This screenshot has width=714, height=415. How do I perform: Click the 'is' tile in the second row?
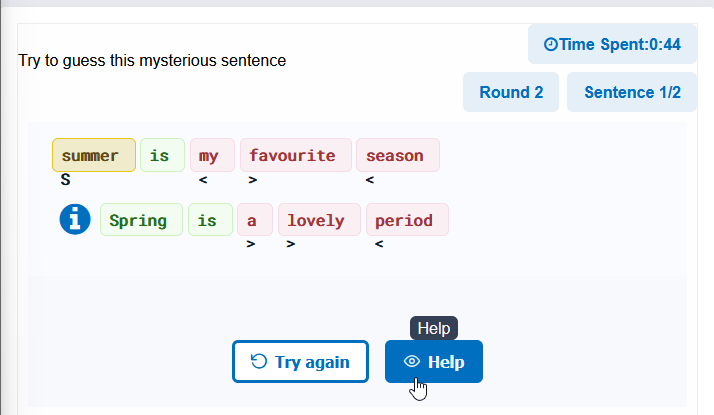pyautogui.click(x=210, y=220)
